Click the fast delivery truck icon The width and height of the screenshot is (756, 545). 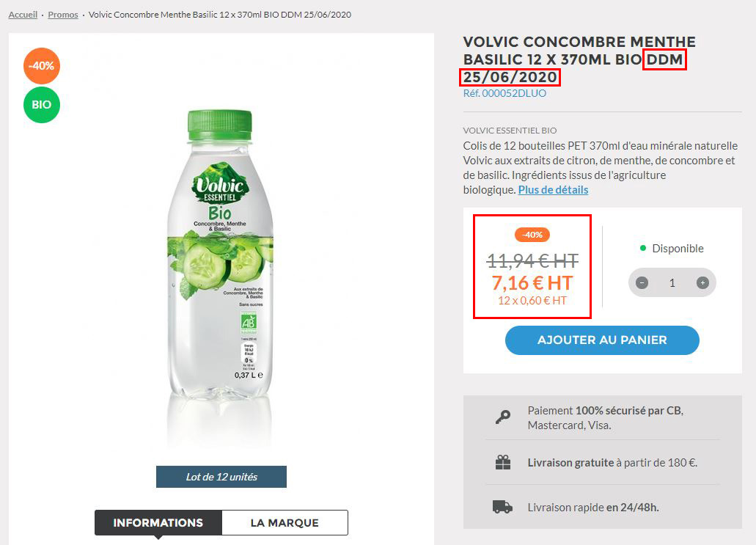coord(502,507)
